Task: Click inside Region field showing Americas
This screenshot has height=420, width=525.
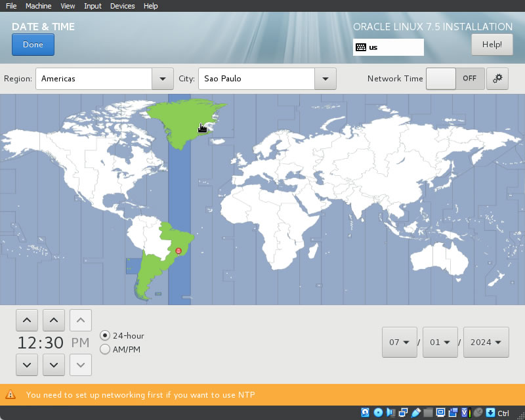Action: point(94,79)
